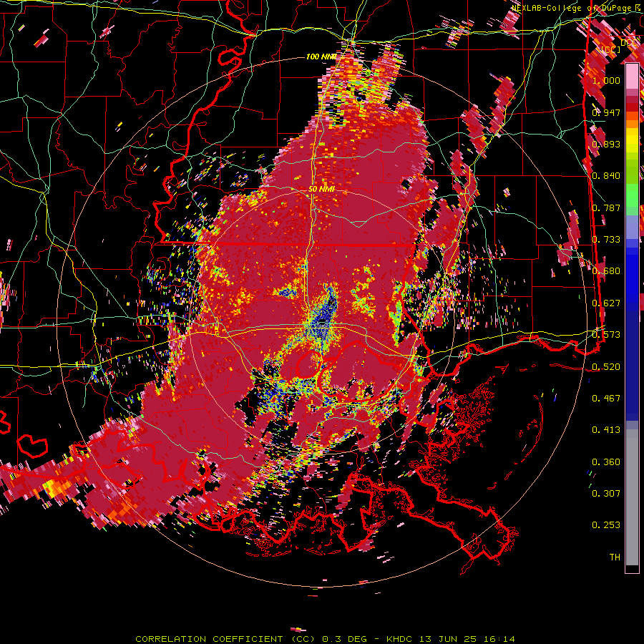644x644 pixels.
Task: Select the 0.787 scale value
Action: (x=606, y=208)
